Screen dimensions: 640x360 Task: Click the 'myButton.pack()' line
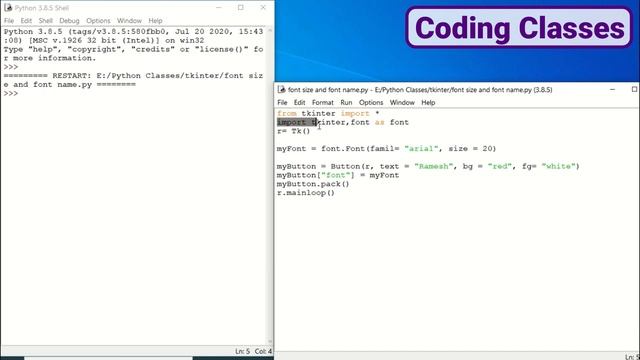click(x=313, y=184)
